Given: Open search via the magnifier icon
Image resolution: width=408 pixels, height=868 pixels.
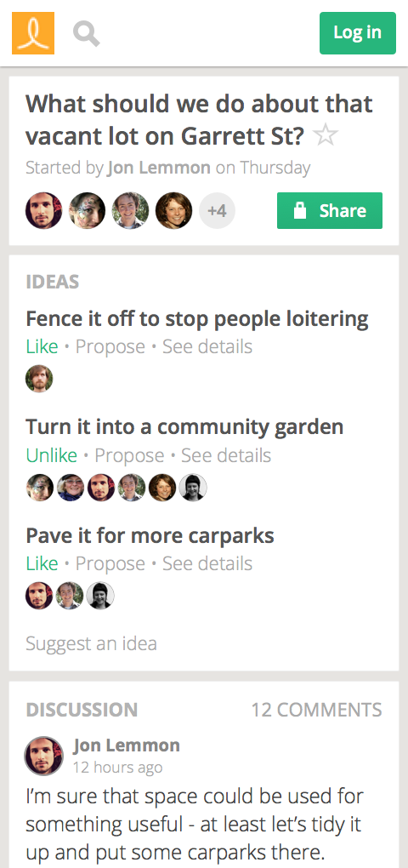Looking at the screenshot, I should click(x=86, y=33).
